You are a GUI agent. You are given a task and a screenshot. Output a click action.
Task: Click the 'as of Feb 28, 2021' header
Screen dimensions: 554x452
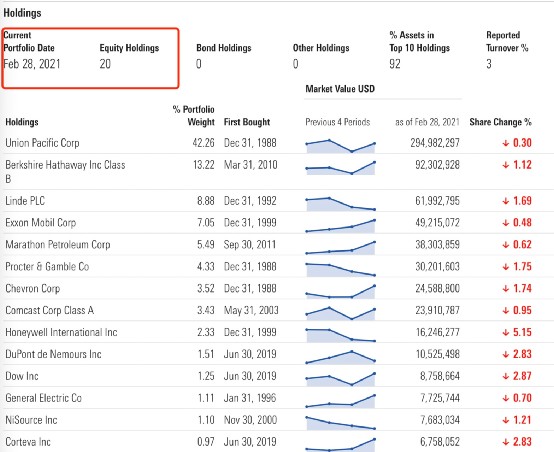coord(427,122)
